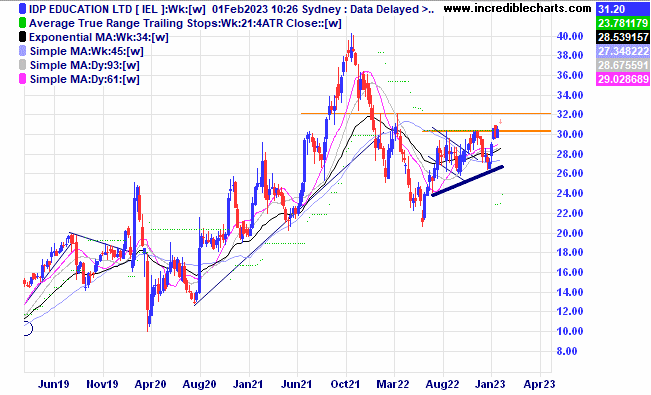Click the blue IDP Education legend marker
The width and height of the screenshot is (651, 395).
coord(22,9)
